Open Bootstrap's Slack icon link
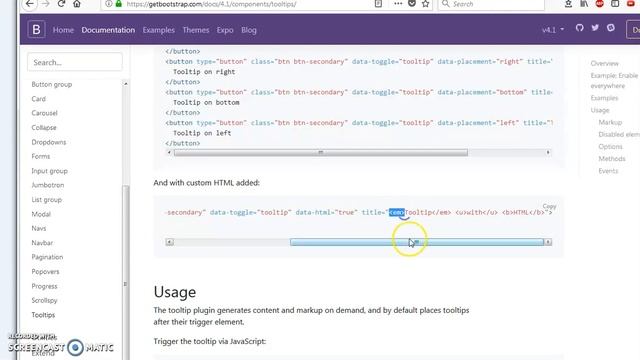Screen dimensions: 640x360 coord(611,28)
